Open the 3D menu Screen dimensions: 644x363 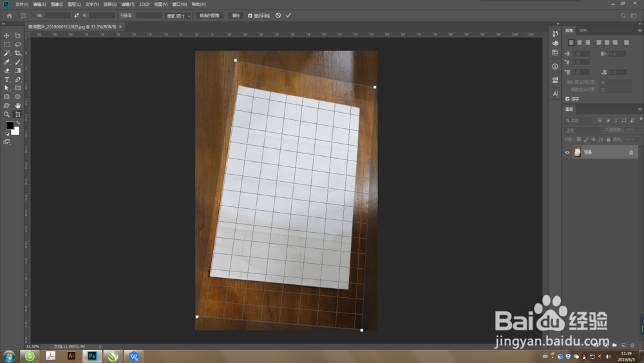144,4
